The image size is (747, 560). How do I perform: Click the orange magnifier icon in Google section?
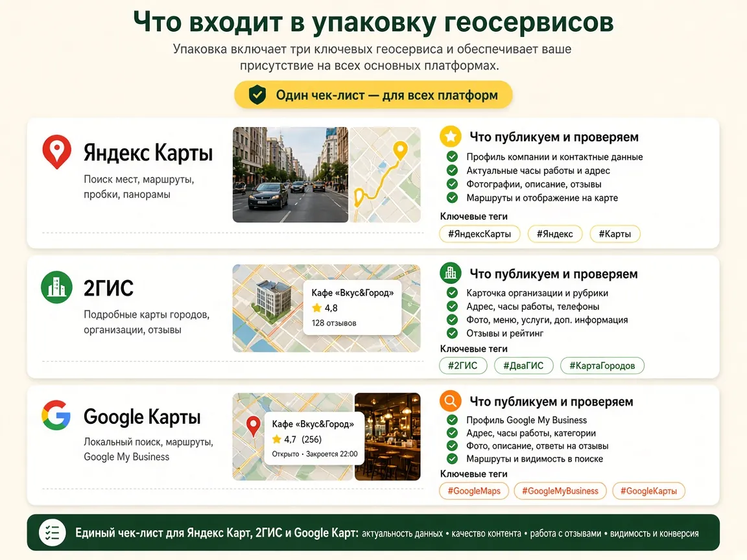tap(450, 401)
